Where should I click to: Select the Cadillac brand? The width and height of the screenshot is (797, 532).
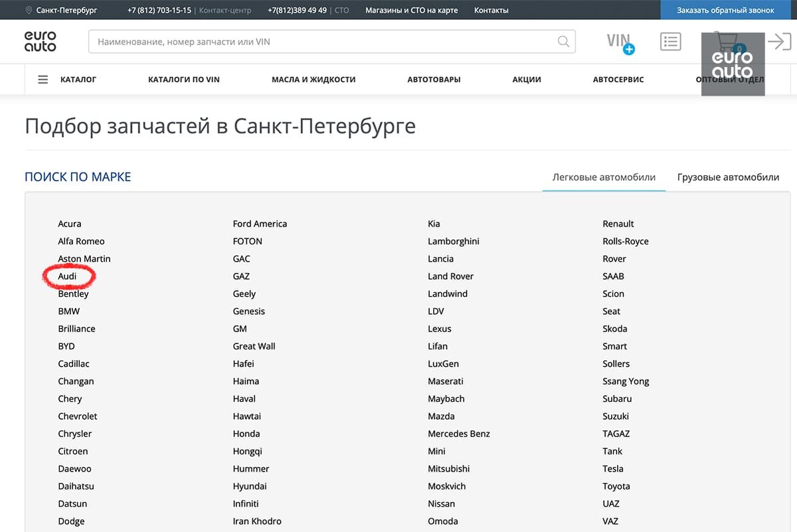[74, 363]
